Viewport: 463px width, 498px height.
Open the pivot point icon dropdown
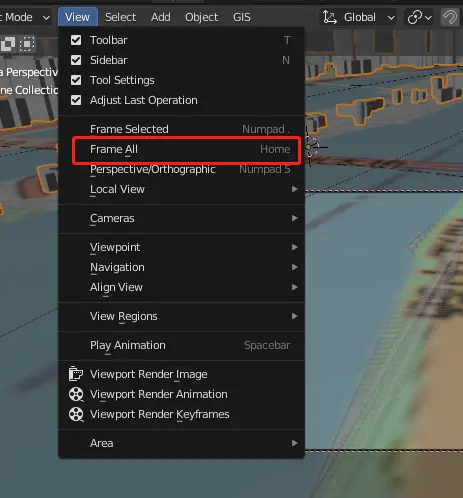tap(419, 17)
